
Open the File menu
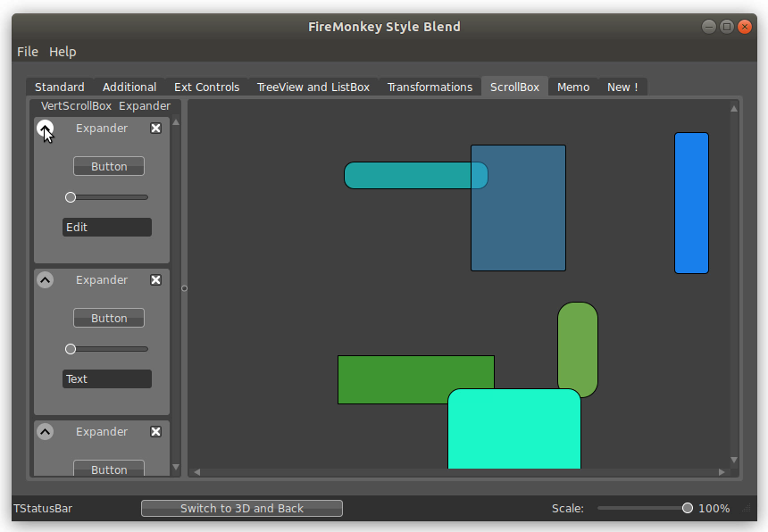coord(28,52)
